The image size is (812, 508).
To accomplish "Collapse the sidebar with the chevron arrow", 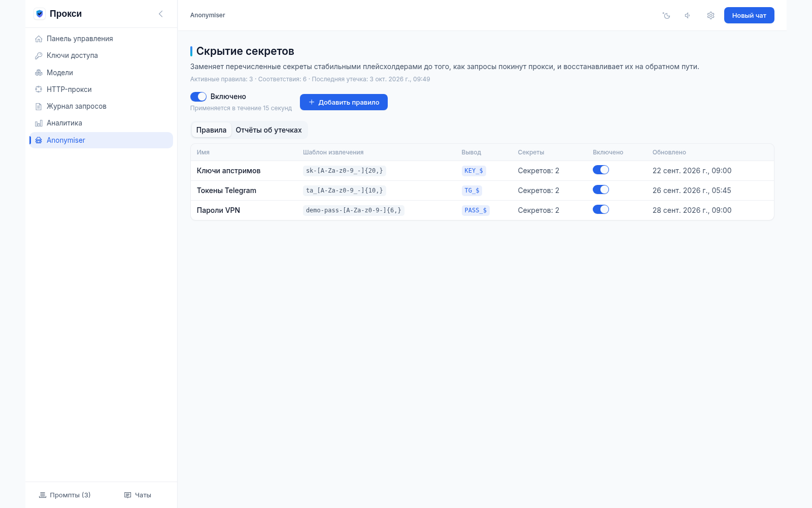I will coord(161,14).
